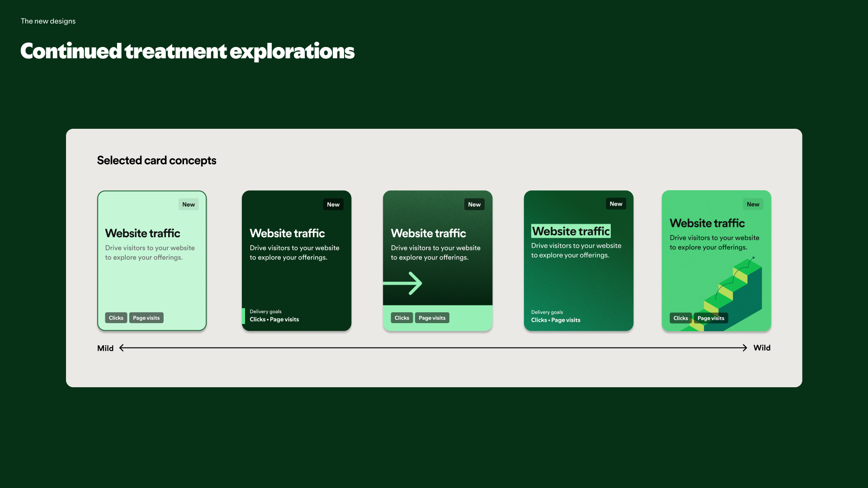The image size is (868, 488).
Task: Click Website traffic title on the second dark card
Action: [x=288, y=233]
